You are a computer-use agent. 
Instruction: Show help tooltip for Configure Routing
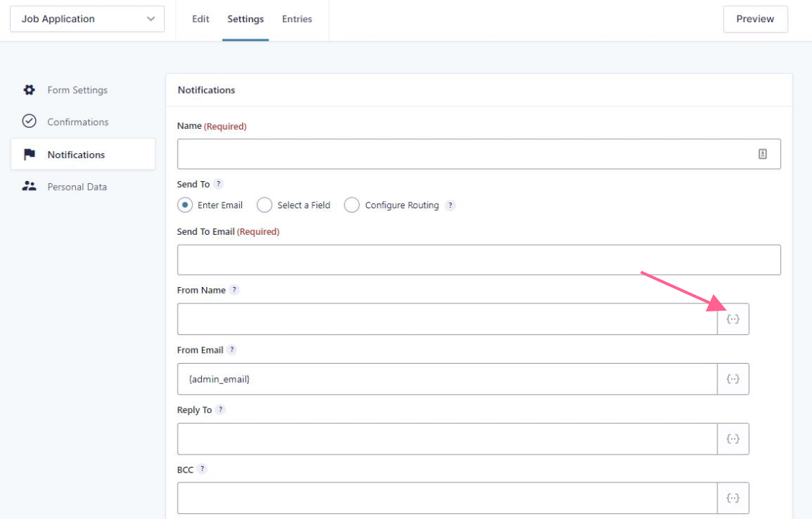pos(450,205)
